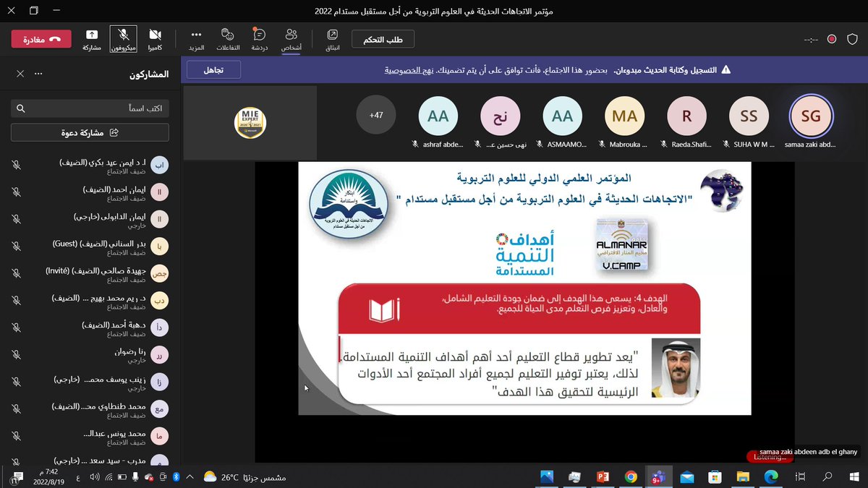Open Photos app in taskbar
The width and height of the screenshot is (868, 488).
coord(546,477)
